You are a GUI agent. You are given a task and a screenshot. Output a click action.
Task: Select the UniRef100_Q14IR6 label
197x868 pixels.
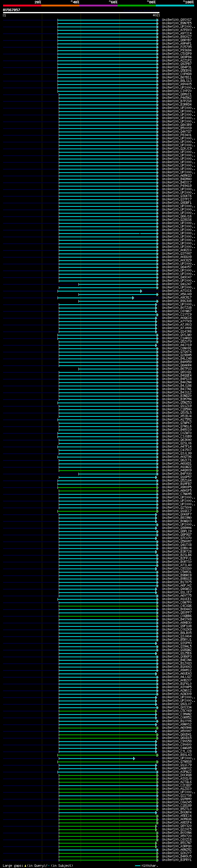pyautogui.click(x=177, y=332)
